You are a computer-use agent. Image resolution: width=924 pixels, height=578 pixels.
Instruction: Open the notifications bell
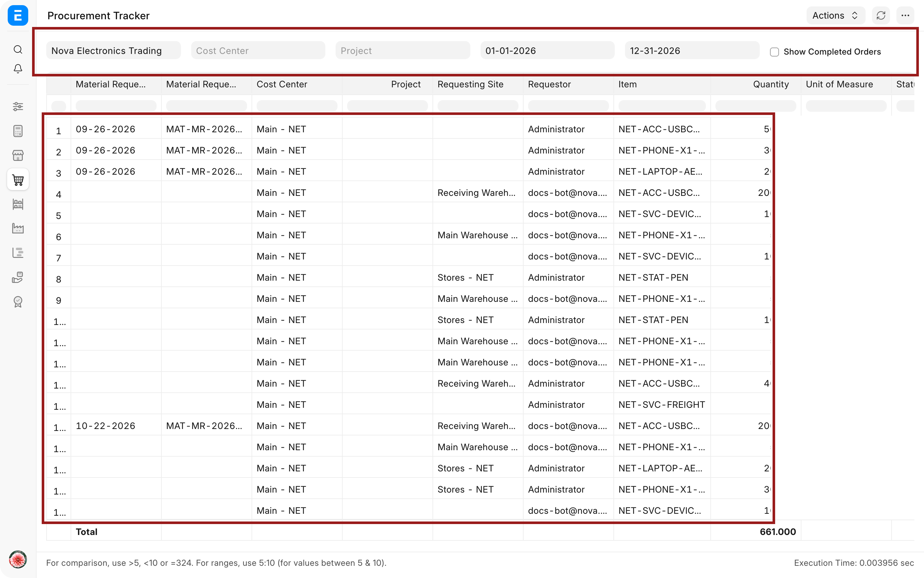[x=18, y=68]
